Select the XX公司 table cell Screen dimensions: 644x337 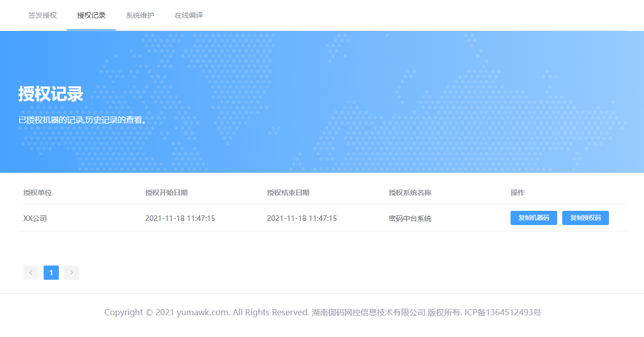(x=35, y=218)
